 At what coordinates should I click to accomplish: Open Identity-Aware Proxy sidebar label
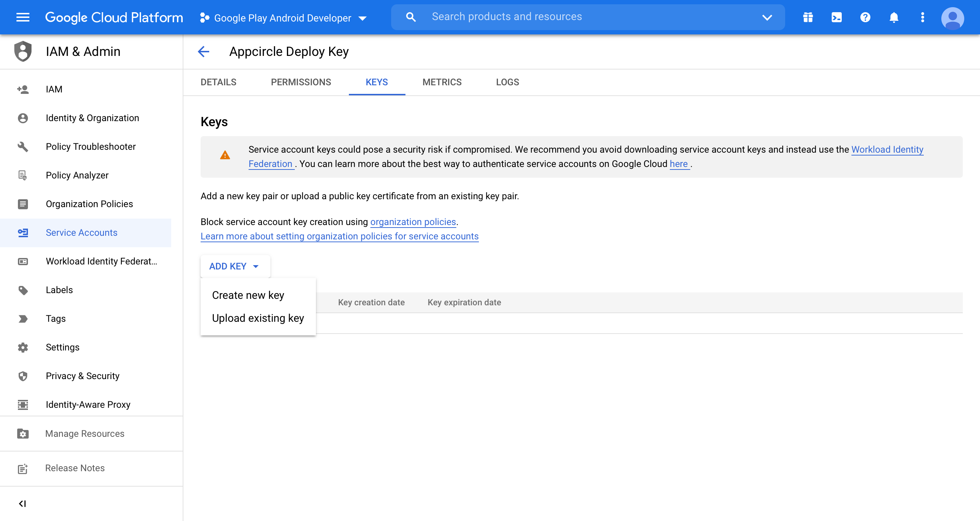(88, 405)
